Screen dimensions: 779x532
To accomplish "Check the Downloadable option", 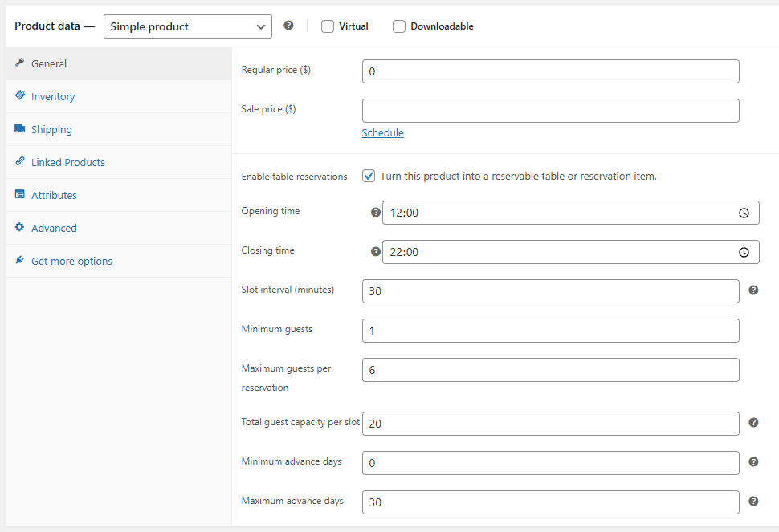I will (x=399, y=26).
